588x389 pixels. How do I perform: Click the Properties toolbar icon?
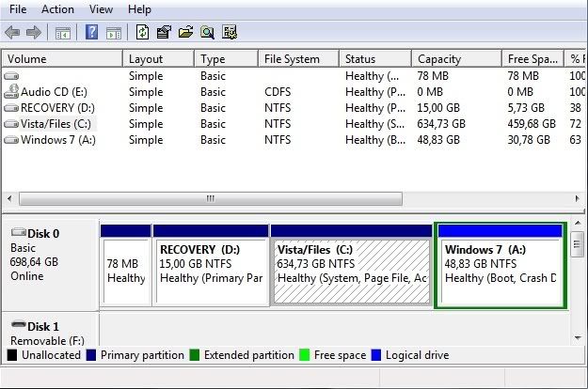point(164,32)
